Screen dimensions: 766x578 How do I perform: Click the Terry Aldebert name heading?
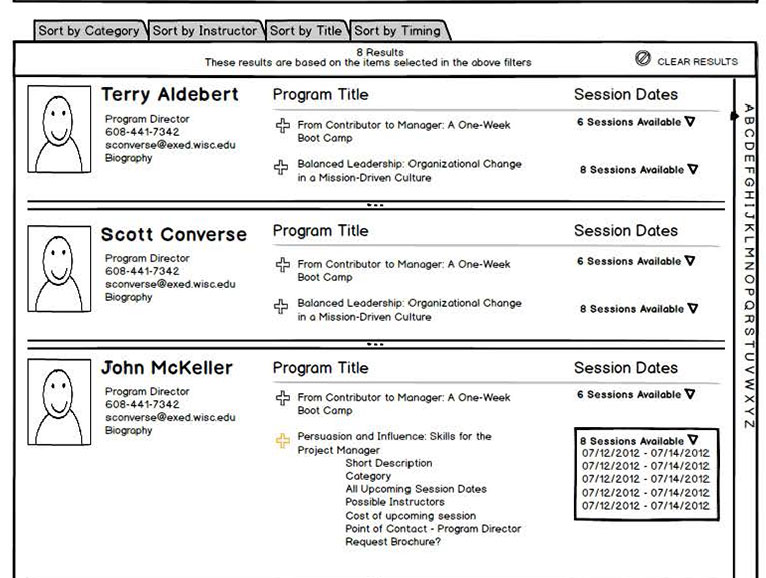coord(170,94)
